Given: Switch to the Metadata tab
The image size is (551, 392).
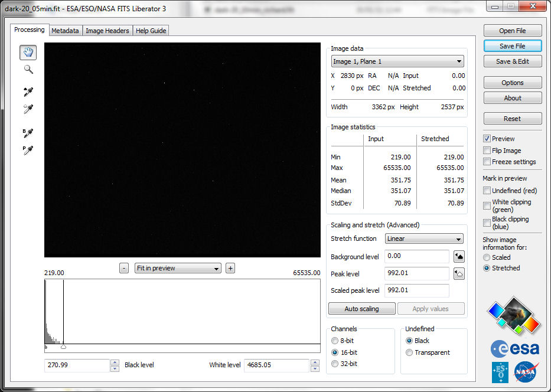Looking at the screenshot, I should point(65,31).
